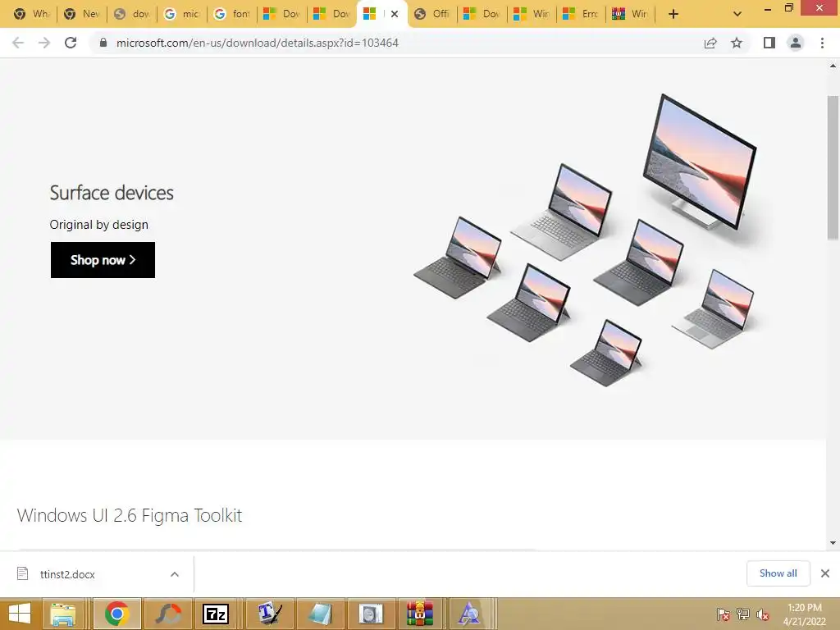Click the muted volume tray icon
This screenshot has width=840, height=630.
tap(762, 614)
